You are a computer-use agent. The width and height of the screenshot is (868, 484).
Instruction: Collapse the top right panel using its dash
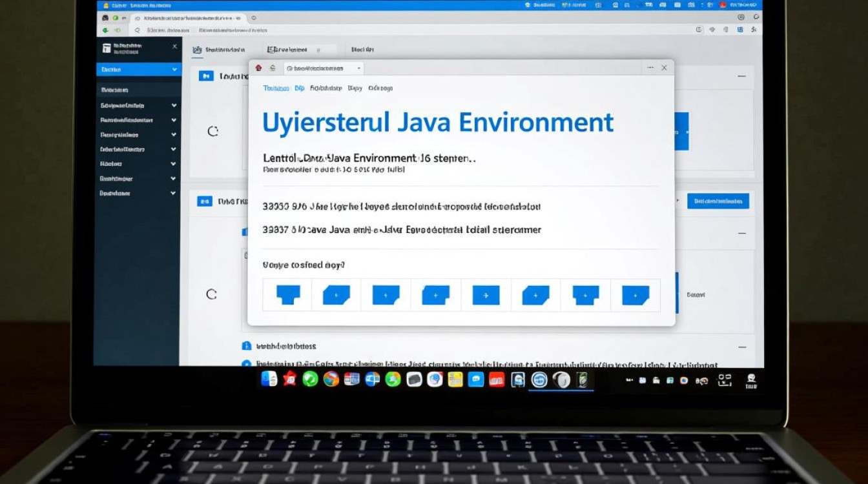coord(741,76)
